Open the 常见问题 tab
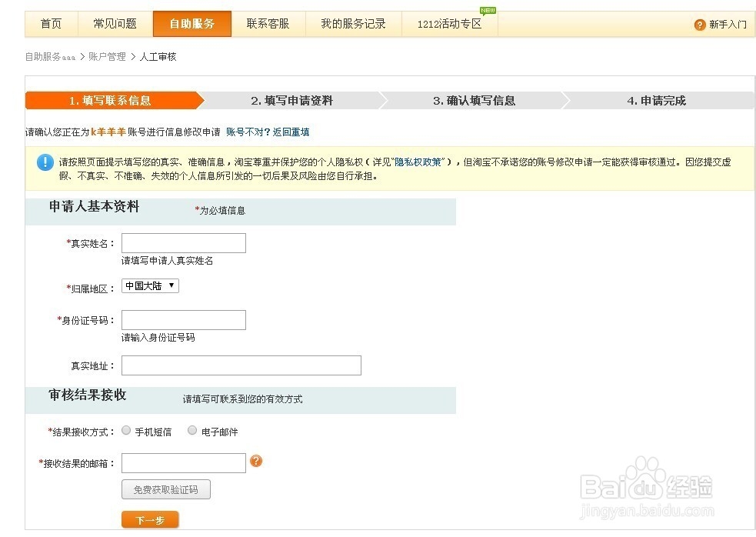This screenshot has height=537, width=756. [115, 24]
